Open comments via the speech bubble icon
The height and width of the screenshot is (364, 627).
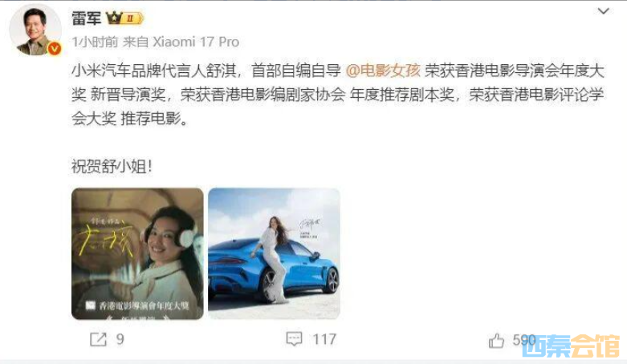pyautogui.click(x=294, y=339)
